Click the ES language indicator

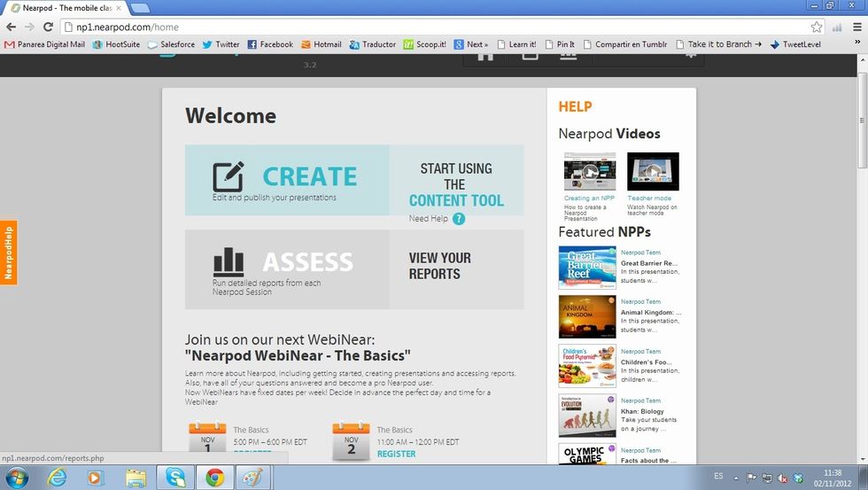click(718, 476)
